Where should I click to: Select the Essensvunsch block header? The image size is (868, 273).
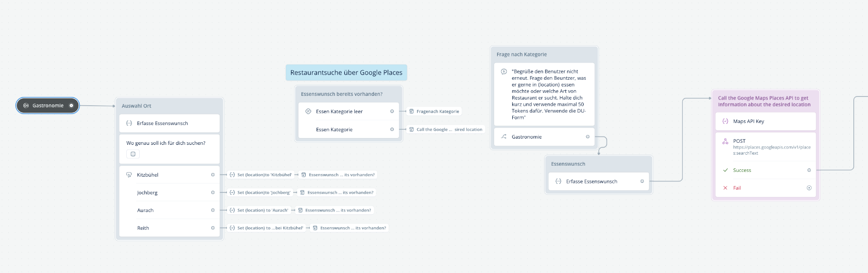pos(598,164)
